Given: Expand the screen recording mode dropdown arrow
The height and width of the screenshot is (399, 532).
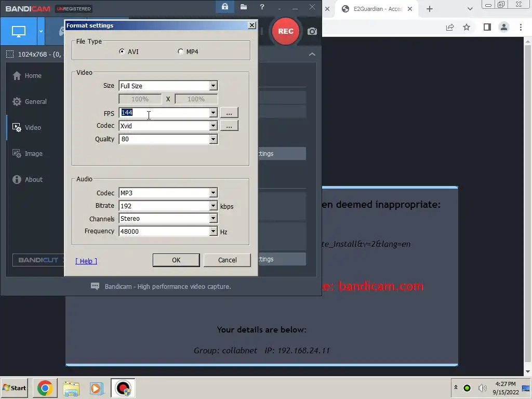Looking at the screenshot, I should click(41, 32).
